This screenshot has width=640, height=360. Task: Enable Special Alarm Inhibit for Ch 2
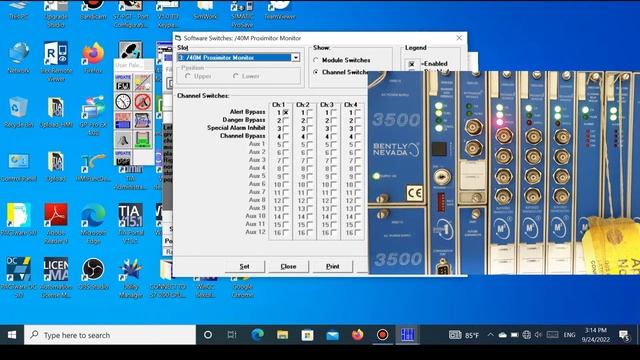coord(309,129)
